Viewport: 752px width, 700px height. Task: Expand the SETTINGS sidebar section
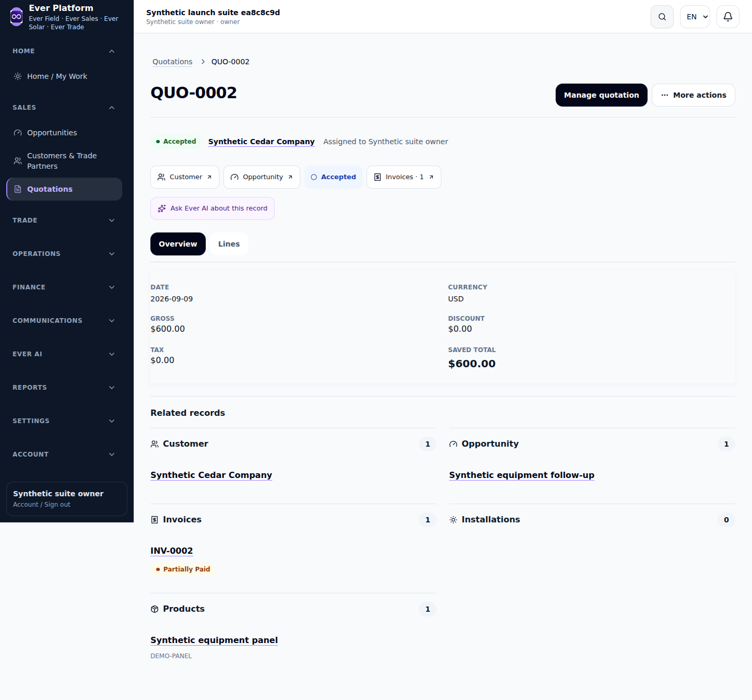(x=64, y=421)
